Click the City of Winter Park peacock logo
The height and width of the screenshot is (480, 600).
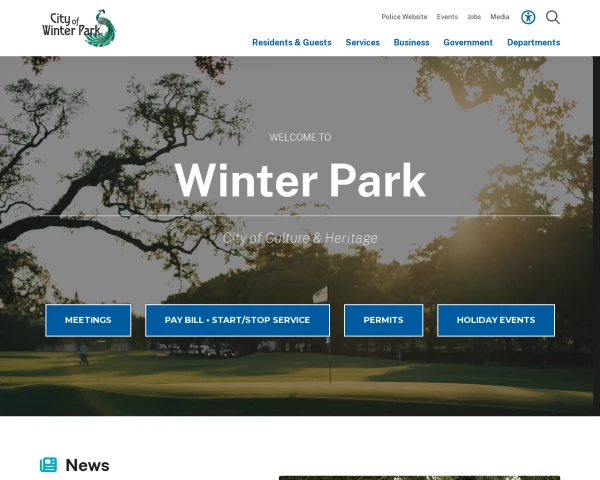[x=79, y=28]
